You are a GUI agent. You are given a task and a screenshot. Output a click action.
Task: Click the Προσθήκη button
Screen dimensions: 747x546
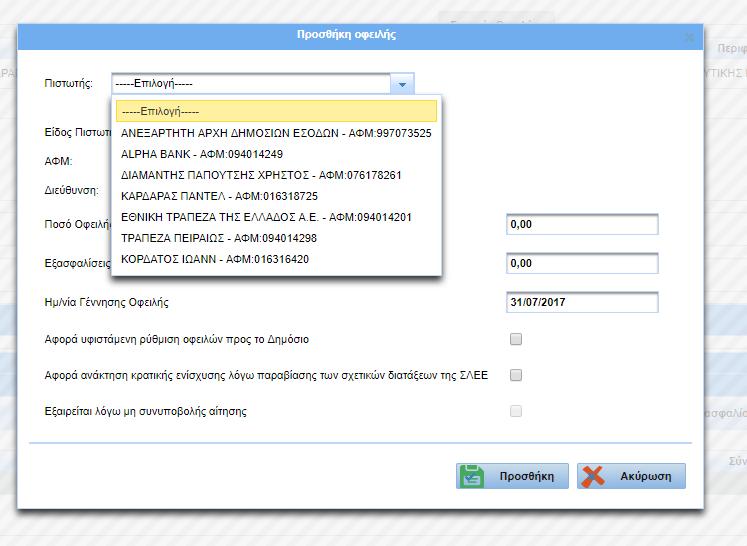[512, 476]
